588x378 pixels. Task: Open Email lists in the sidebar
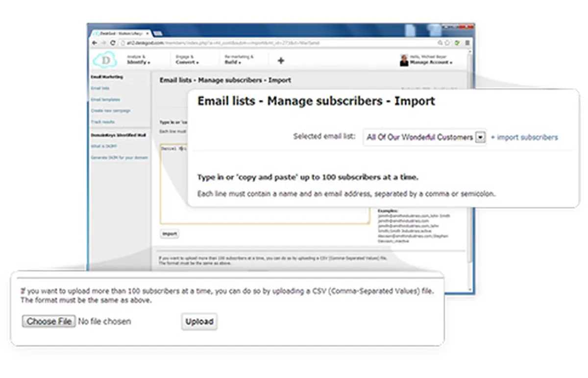[100, 89]
